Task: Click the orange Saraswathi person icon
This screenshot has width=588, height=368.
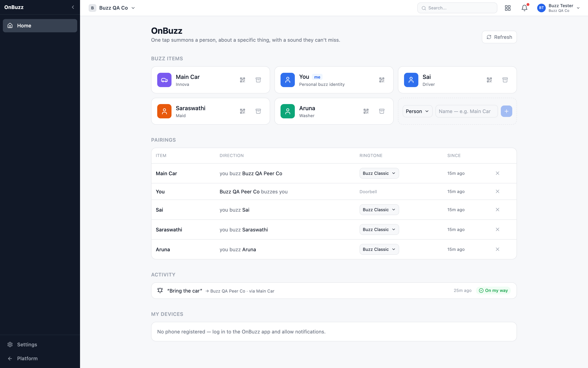Action: pyautogui.click(x=164, y=111)
